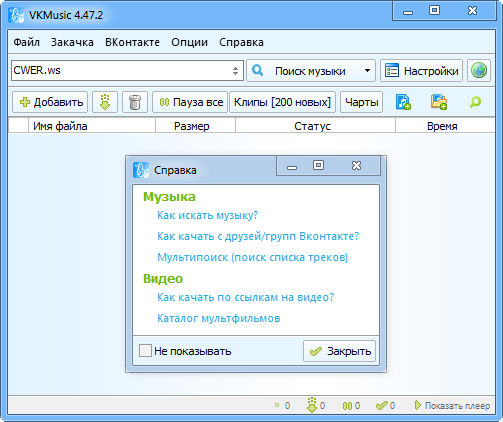503x422 pixels.
Task: Maximize the Справка dialog window
Action: (x=318, y=165)
